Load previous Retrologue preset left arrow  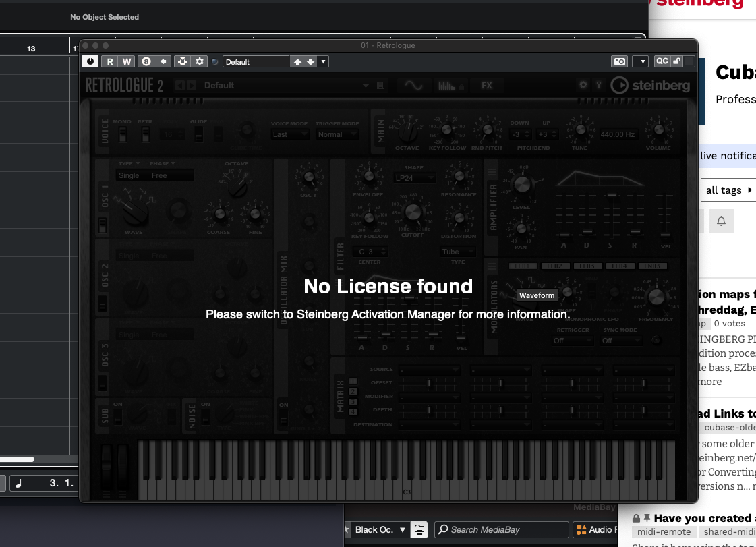pos(180,86)
